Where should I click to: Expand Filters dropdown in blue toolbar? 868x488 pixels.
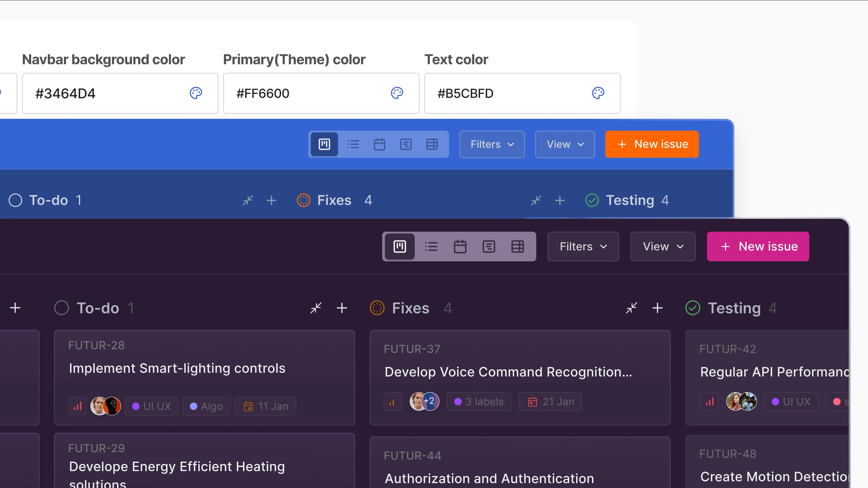pos(492,145)
